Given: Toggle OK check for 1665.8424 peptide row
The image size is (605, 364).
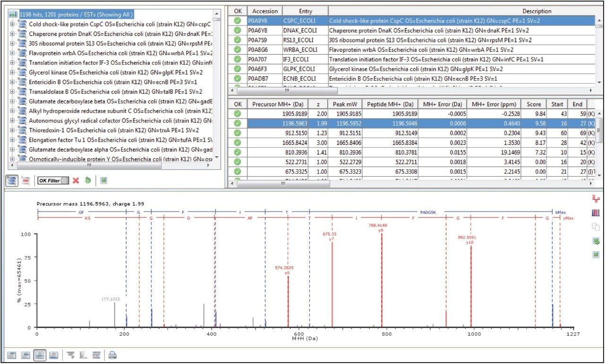Looking at the screenshot, I should [x=237, y=143].
